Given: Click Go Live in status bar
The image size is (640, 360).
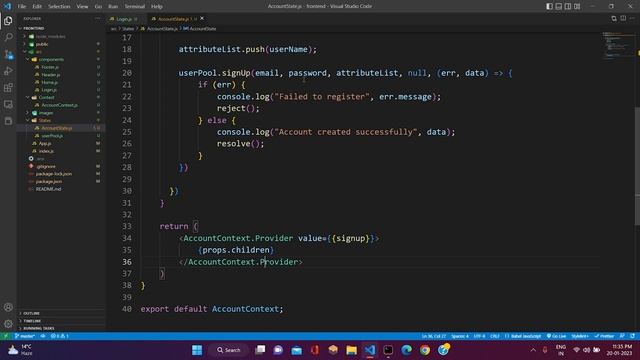Looking at the screenshot, I should coord(556,336).
